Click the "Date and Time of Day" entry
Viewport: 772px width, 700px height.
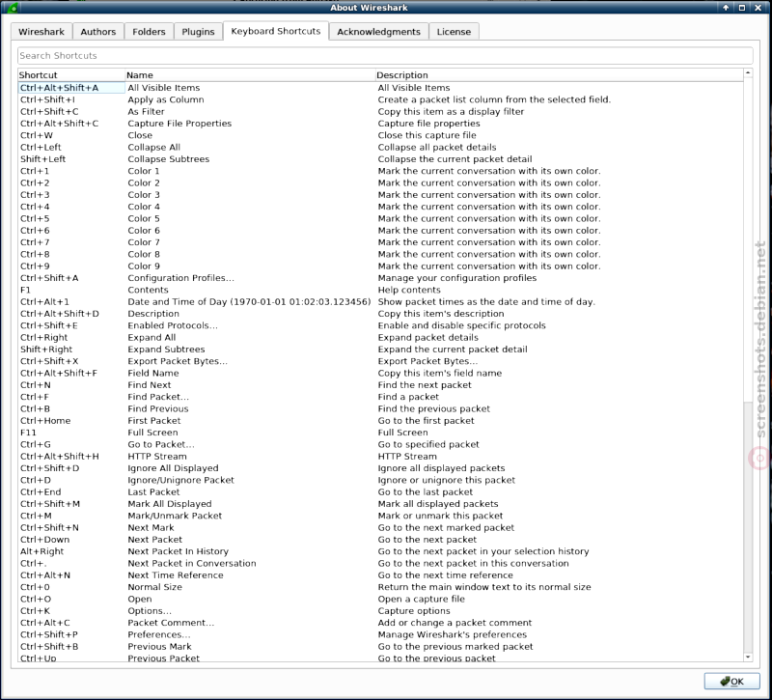pos(249,301)
